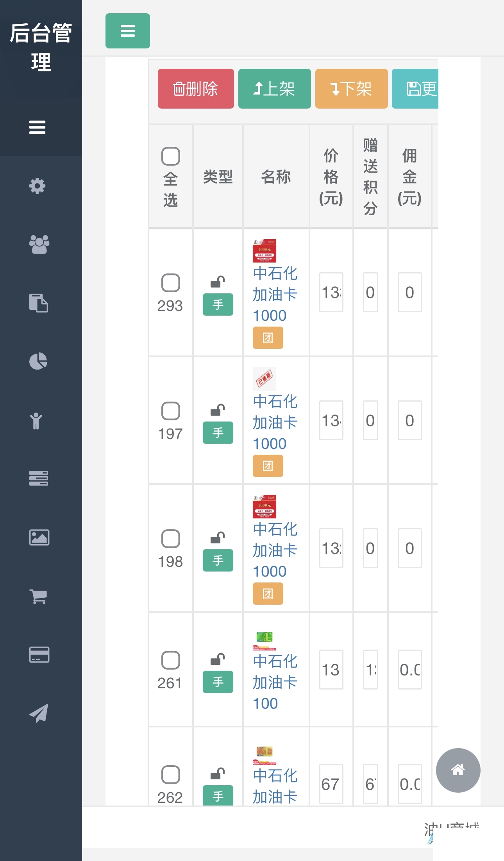504x861 pixels.
Task: Select the checkbox for item 261
Action: pos(171,660)
